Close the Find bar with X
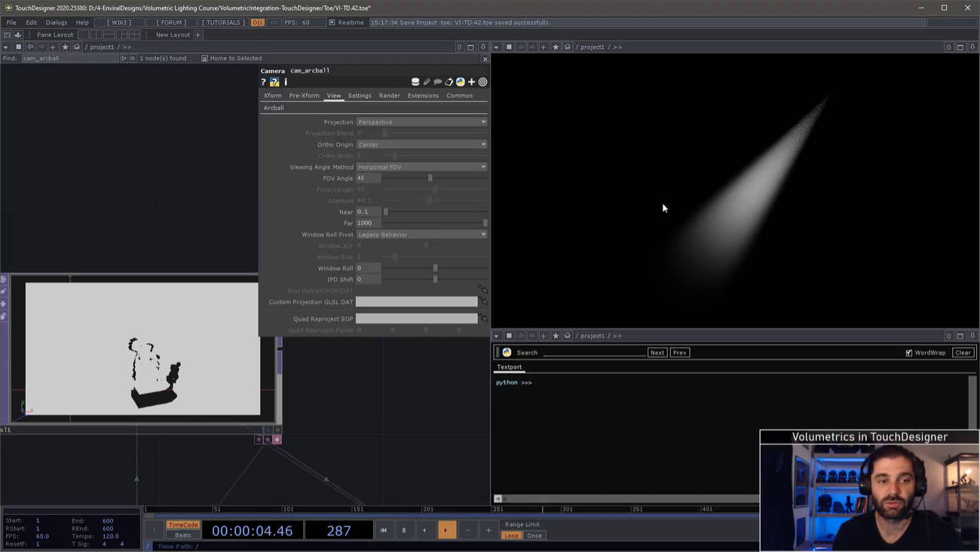980x552 pixels. [x=485, y=58]
